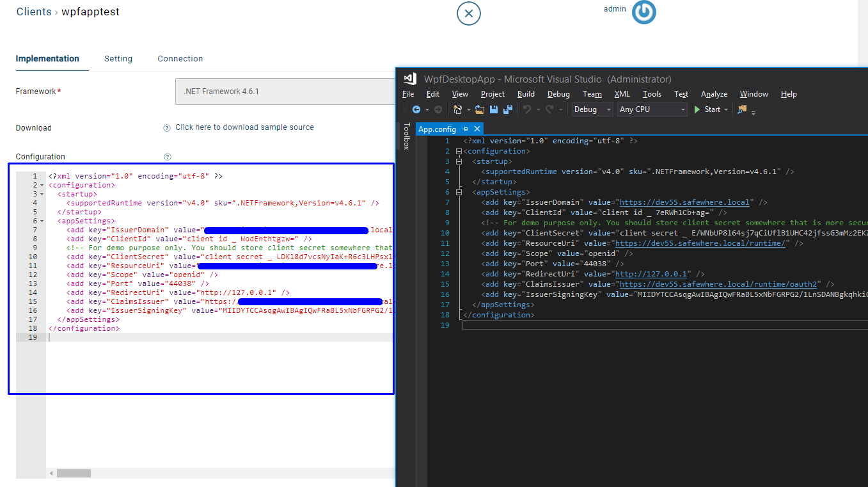Click the Undo arrow icon

(x=527, y=109)
